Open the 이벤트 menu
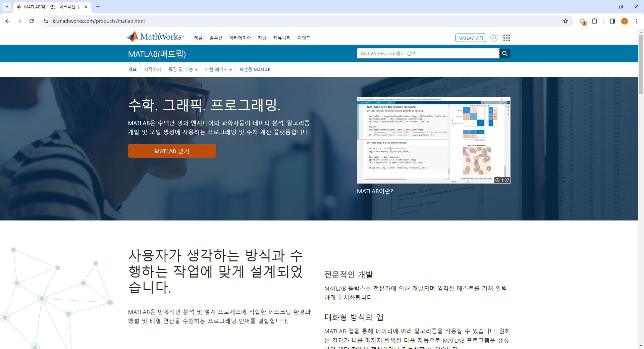Image resolution: width=644 pixels, height=349 pixels. pyautogui.click(x=304, y=38)
